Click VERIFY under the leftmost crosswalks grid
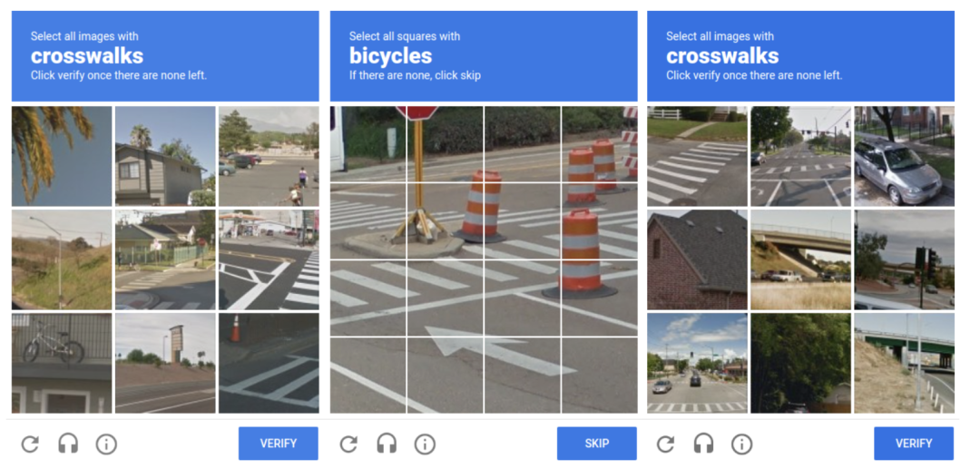This screenshot has height=469, width=980. [279, 444]
